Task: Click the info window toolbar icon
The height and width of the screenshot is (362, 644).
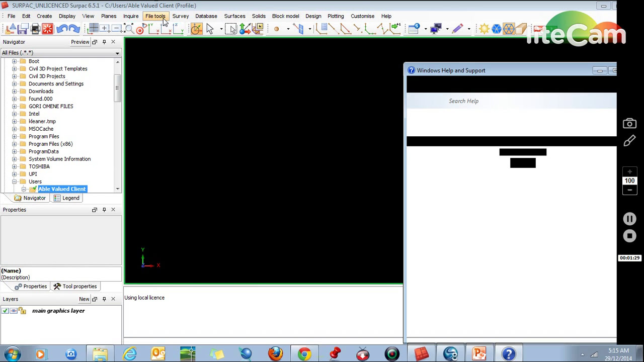Action: tap(414, 29)
